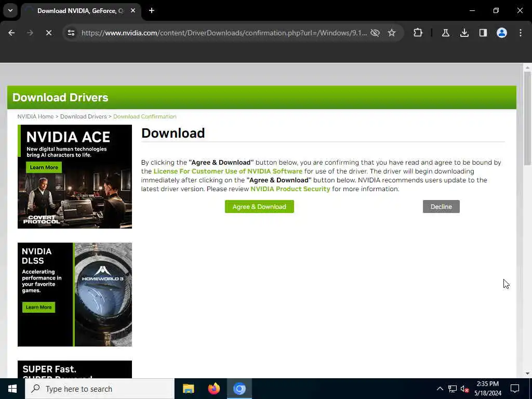The height and width of the screenshot is (399, 532).
Task: Stop loading the page
Action: coord(48,33)
